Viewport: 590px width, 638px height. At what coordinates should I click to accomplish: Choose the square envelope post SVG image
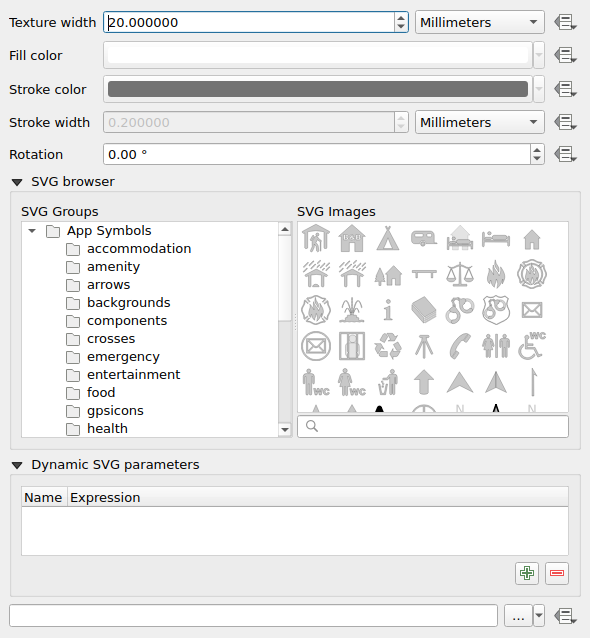point(532,310)
